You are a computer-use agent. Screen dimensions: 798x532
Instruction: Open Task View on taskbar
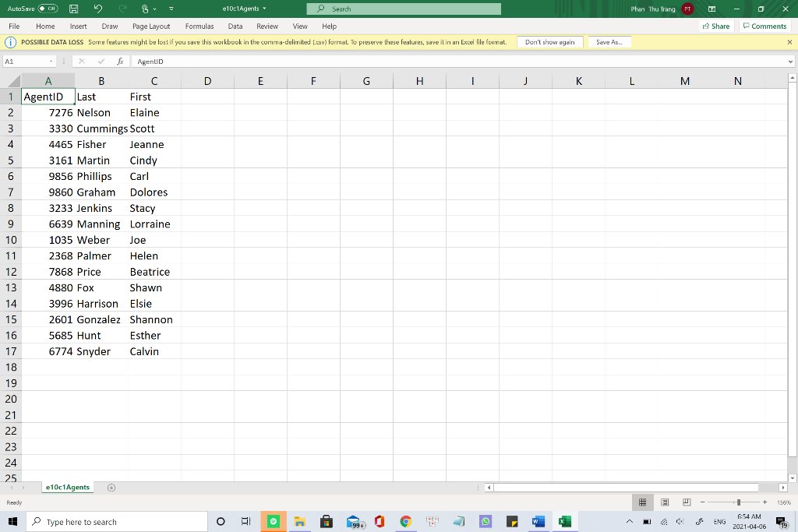[x=245, y=522]
